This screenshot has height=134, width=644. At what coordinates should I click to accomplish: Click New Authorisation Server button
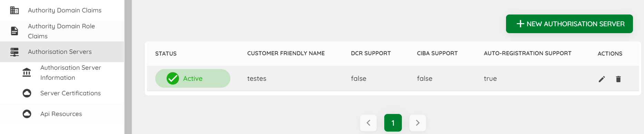tap(569, 24)
